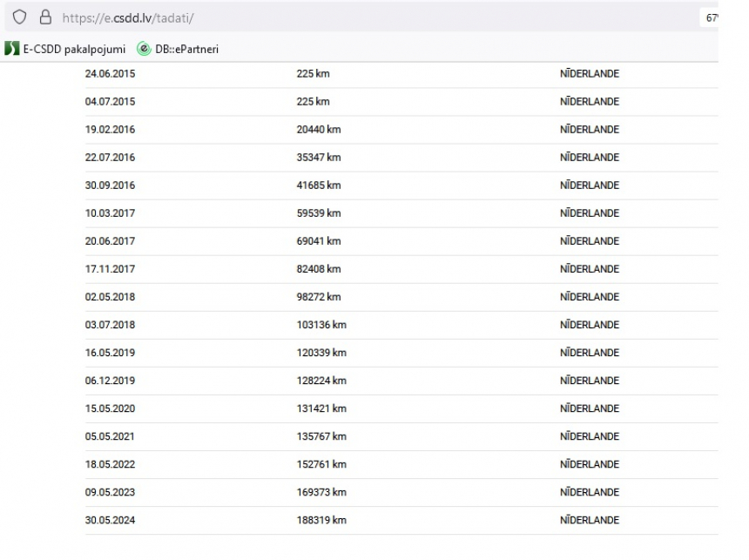This screenshot has width=749, height=560.
Task: Select the 103136 km mileage entry
Action: (x=321, y=325)
